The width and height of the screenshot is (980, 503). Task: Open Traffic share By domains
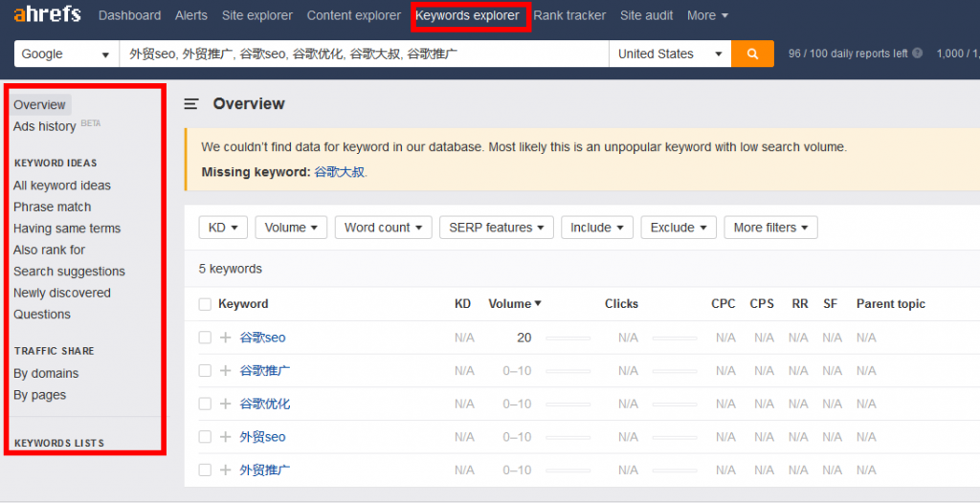(46, 374)
